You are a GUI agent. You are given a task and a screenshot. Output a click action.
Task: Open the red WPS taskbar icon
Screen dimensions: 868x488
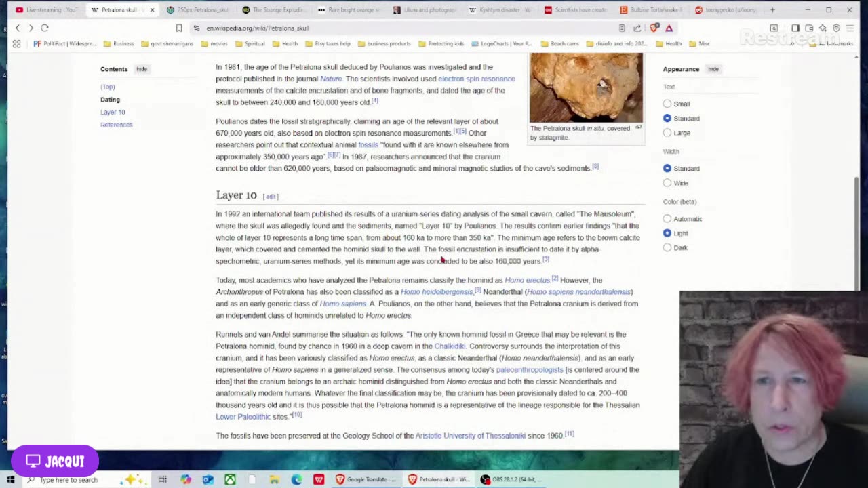(x=318, y=479)
